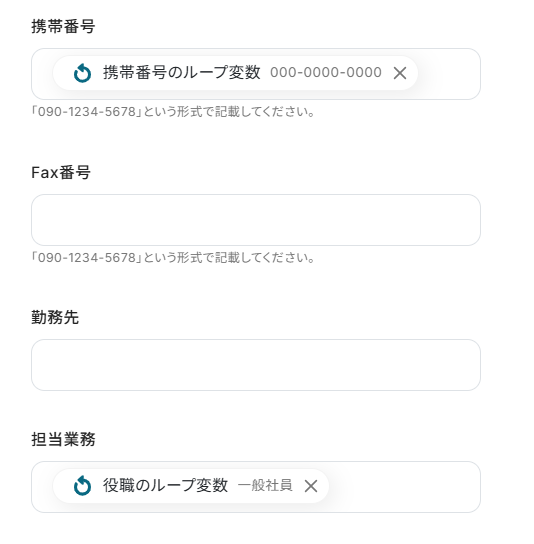Click blank space before the tag in 携帯番号 field

42,74
